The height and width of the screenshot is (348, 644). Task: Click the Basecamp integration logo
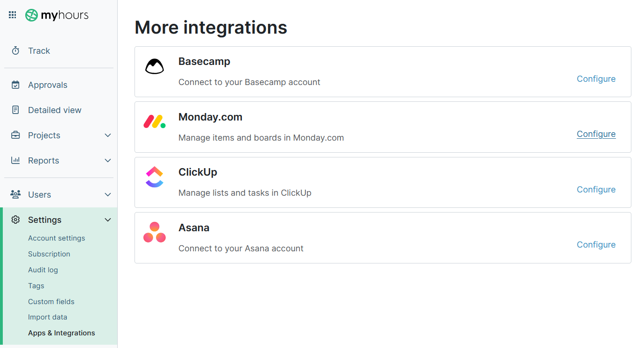(155, 66)
